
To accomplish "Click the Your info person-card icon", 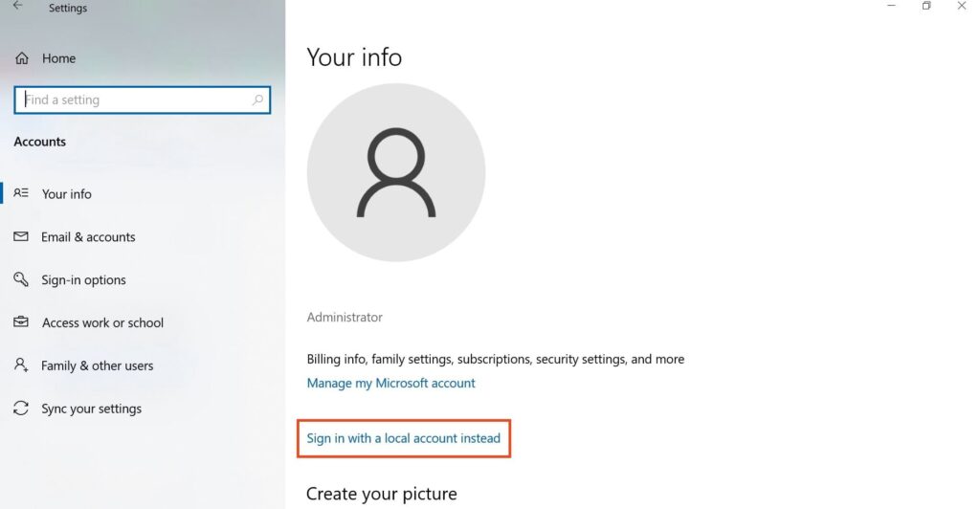I will 21,193.
